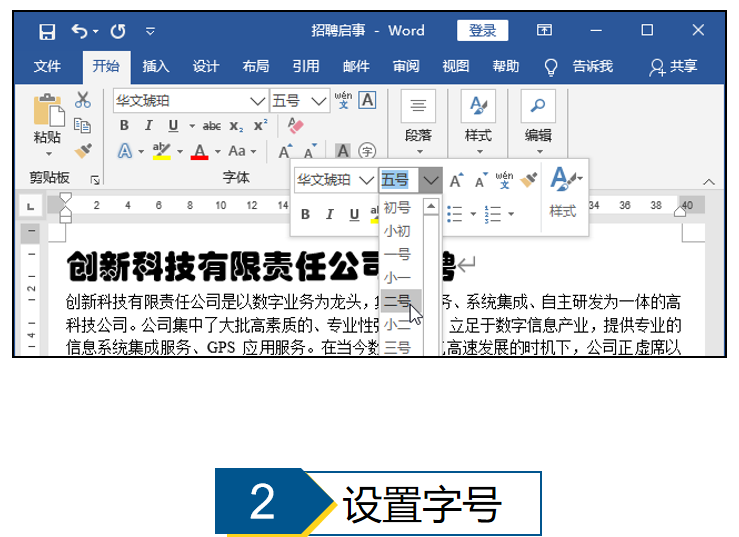
Task: Open the 剪贴板 dialog launcher
Action: [x=95, y=180]
